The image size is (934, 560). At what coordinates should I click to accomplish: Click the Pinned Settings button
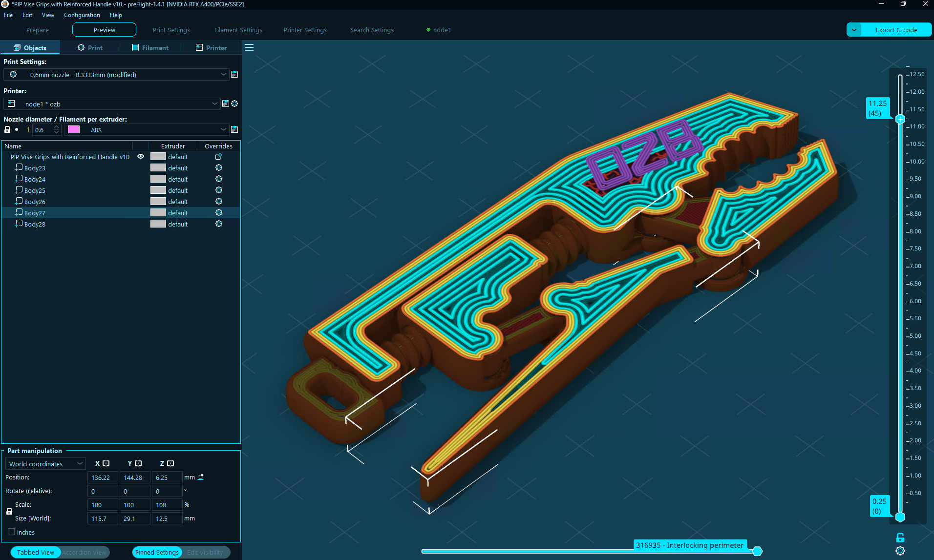[157, 552]
